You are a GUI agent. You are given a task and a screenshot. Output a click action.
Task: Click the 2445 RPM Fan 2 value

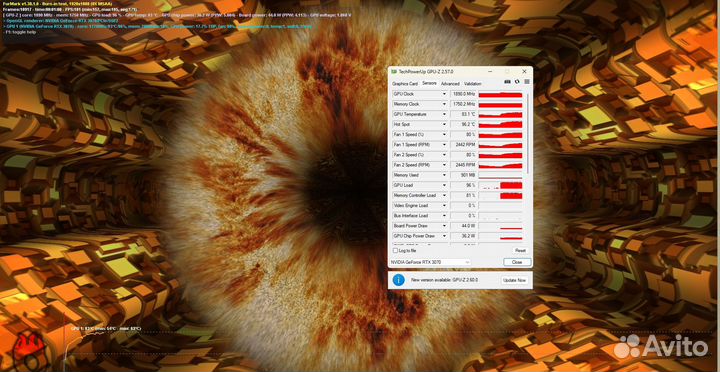click(x=463, y=165)
